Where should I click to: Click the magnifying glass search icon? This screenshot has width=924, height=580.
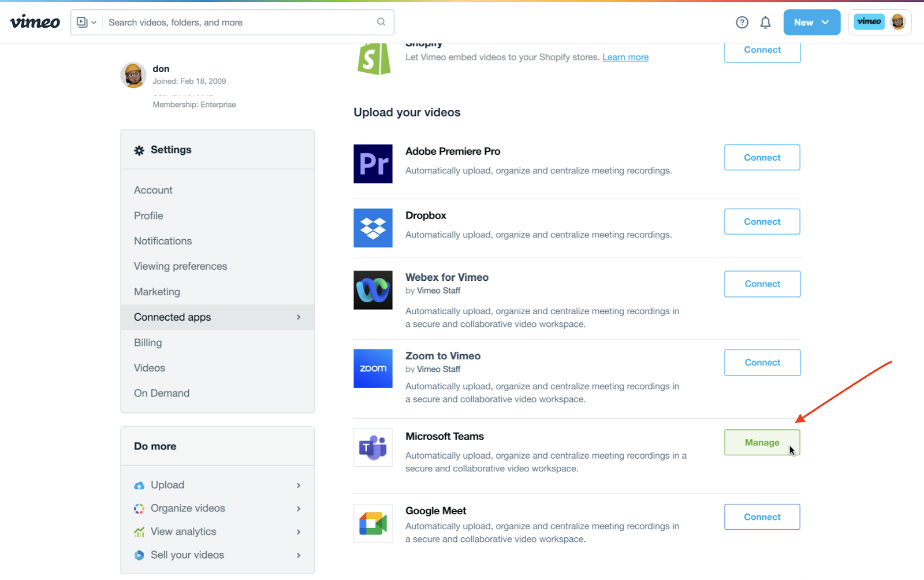[381, 22]
